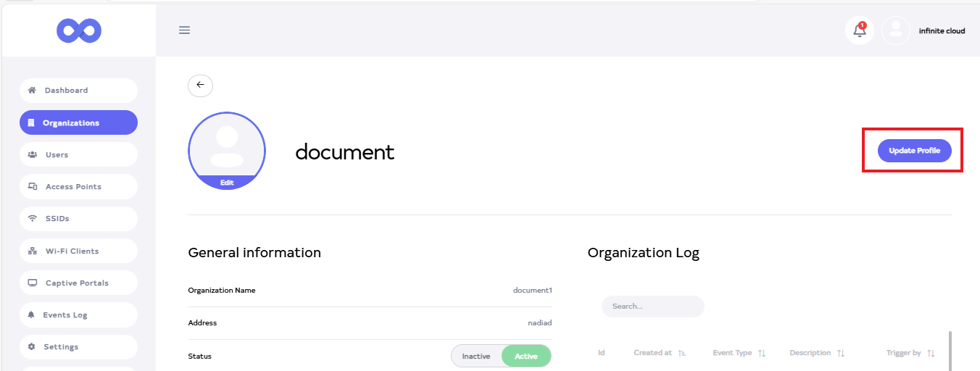Click the Update Profile button
The image size is (980, 371).
tap(914, 151)
